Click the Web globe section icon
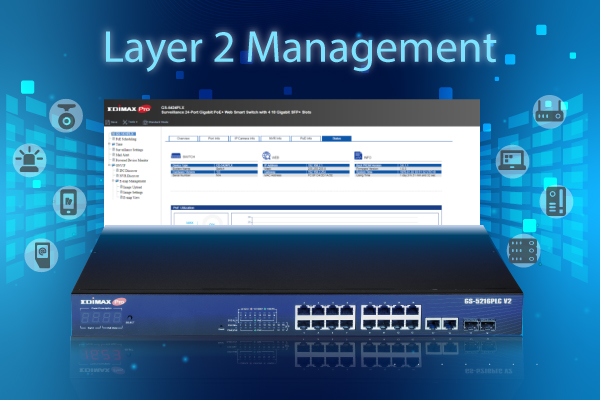Screen dimensions: 600x400 point(266,155)
